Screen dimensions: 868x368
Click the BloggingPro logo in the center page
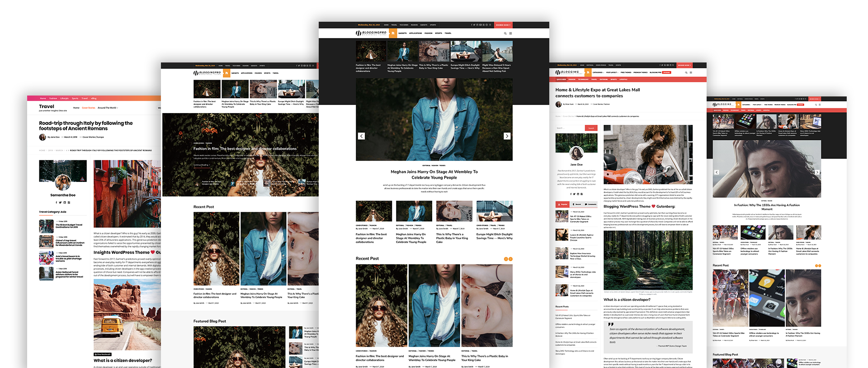pos(371,33)
